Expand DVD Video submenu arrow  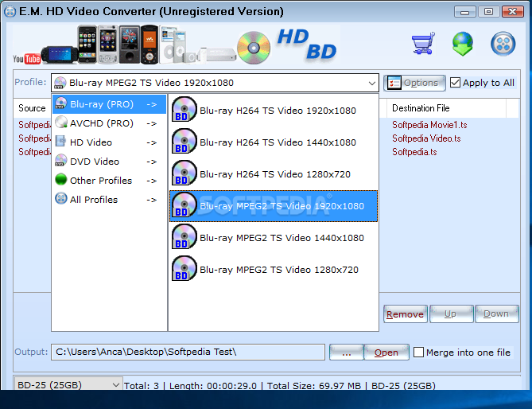click(152, 162)
